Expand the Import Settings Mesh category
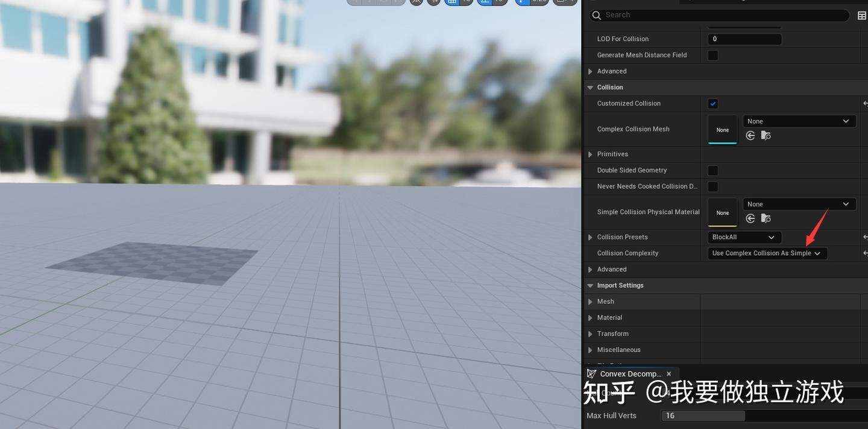The width and height of the screenshot is (868, 429). (x=590, y=301)
